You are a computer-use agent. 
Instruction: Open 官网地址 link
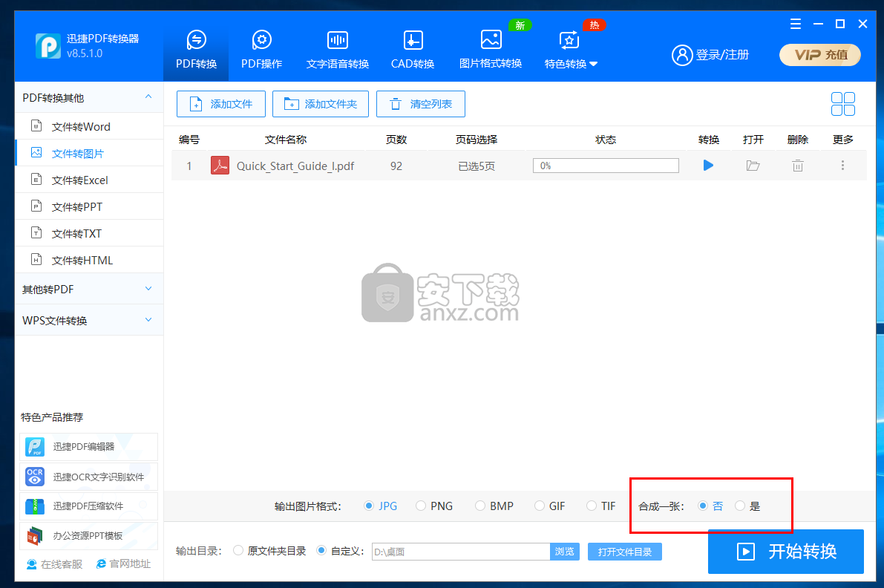[123, 563]
